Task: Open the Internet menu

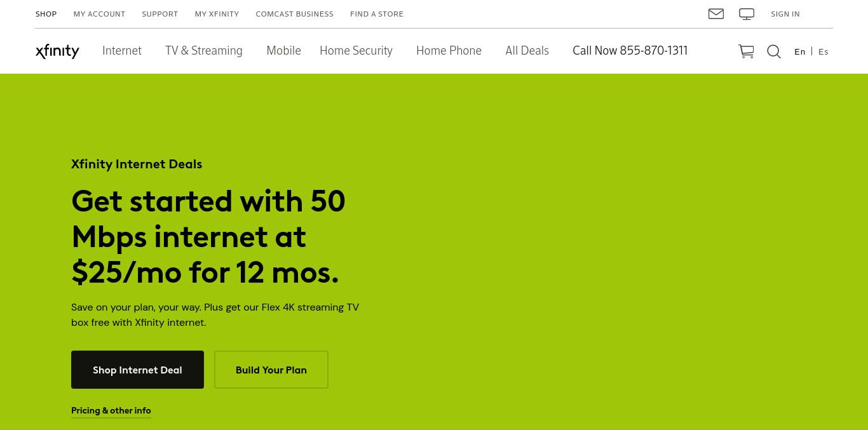Action: pos(122,51)
